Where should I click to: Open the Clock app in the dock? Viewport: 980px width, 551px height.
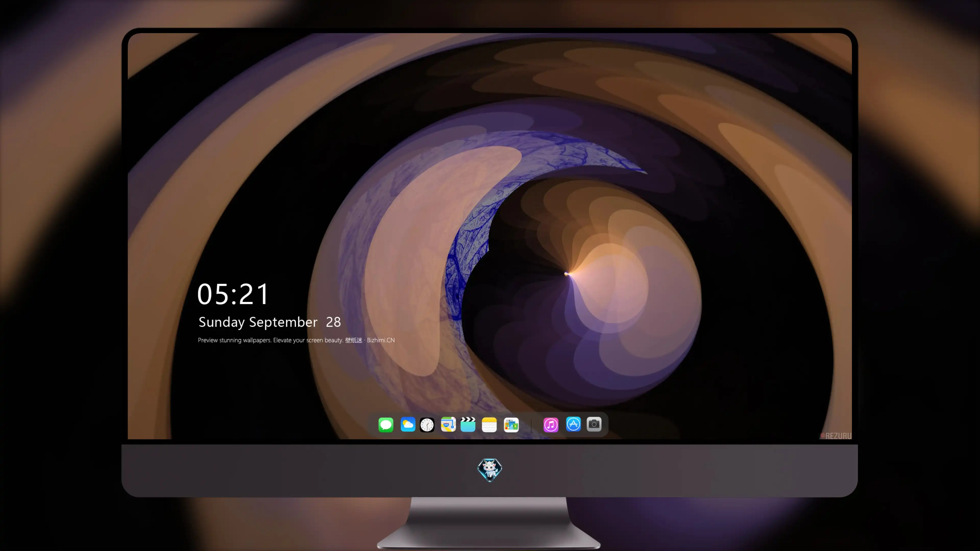point(427,424)
